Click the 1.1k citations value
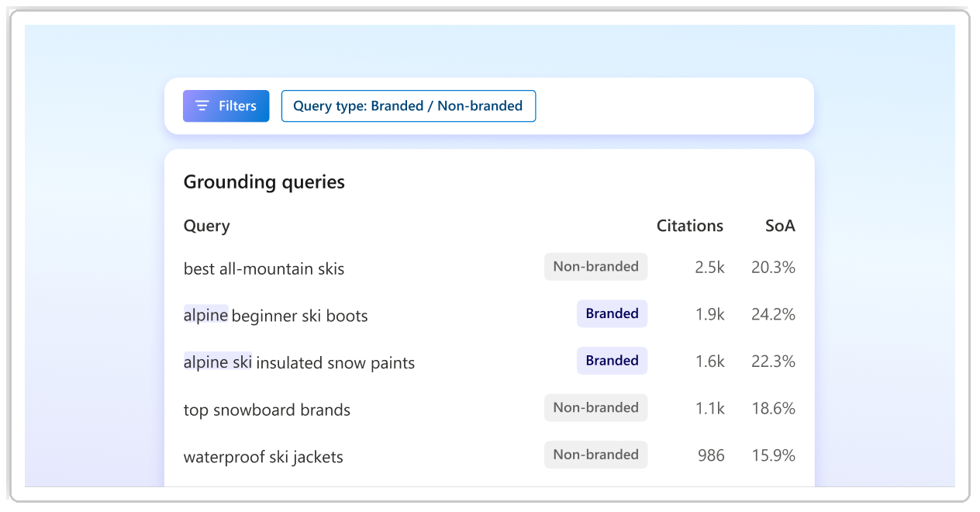980x512 pixels. tap(709, 408)
